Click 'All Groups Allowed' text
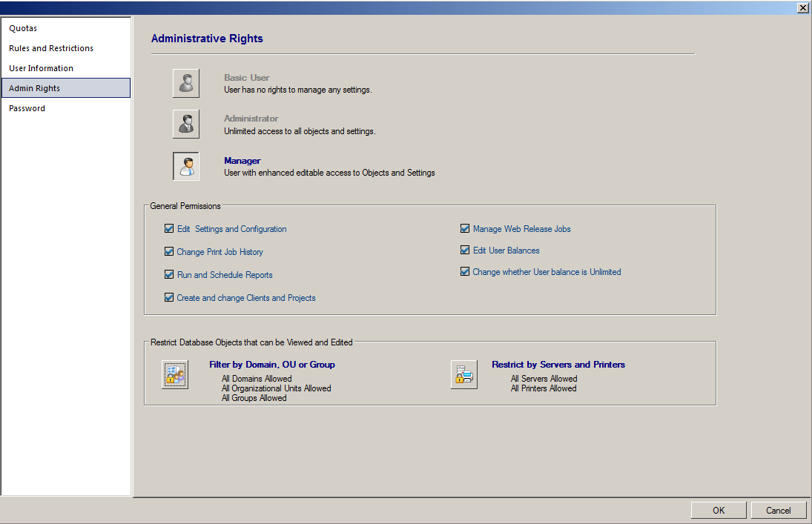 point(254,398)
